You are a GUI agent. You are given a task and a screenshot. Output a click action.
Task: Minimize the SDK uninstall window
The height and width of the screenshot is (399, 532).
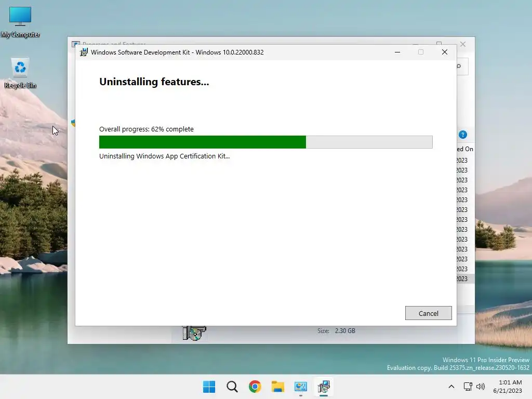397,52
